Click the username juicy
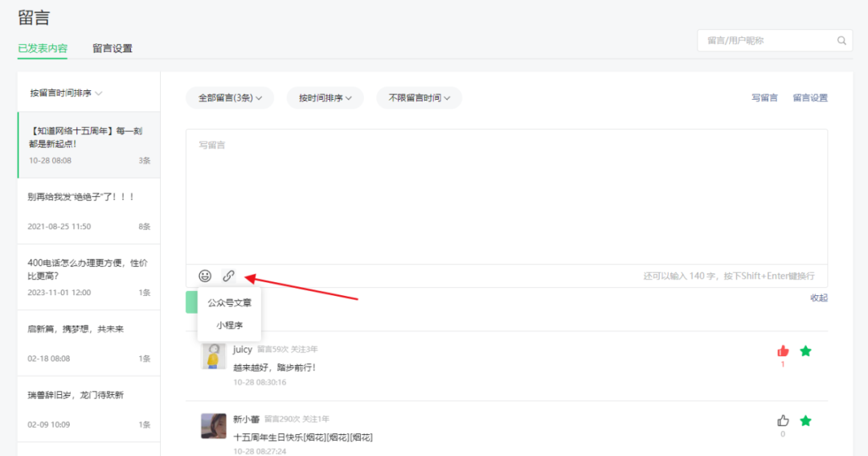 (x=243, y=349)
